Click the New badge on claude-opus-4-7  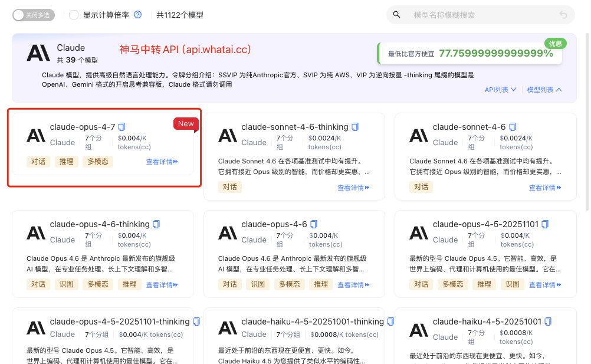(x=186, y=124)
